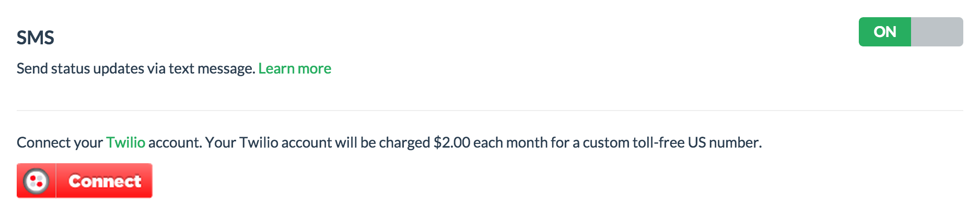
Task: Click the words 'Connect your' before Twilio link
Action: [60, 142]
